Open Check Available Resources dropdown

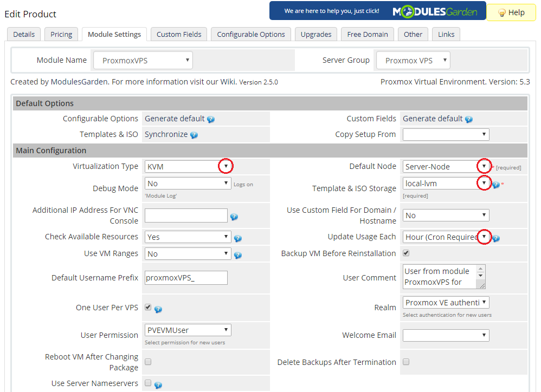click(188, 237)
